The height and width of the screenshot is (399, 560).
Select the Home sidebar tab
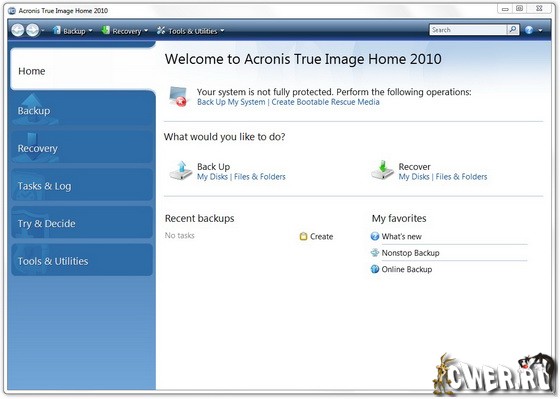point(83,69)
